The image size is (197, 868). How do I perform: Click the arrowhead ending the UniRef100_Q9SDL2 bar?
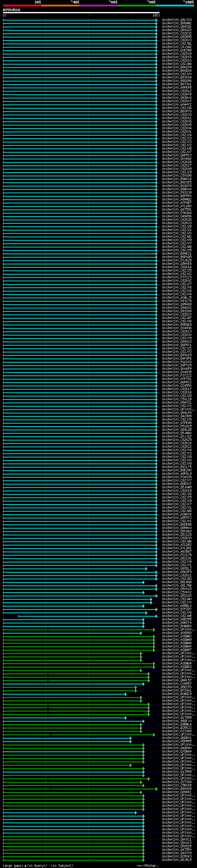click(146, 569)
